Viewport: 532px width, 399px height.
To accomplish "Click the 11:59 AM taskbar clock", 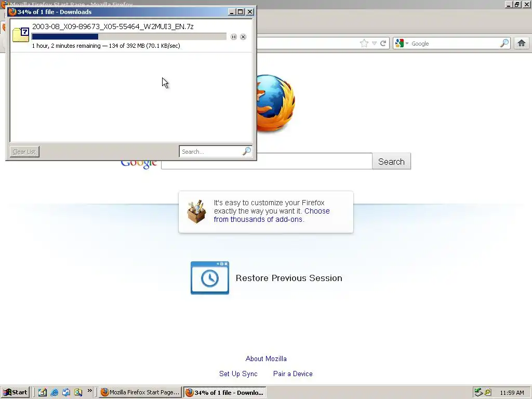I will (512, 393).
